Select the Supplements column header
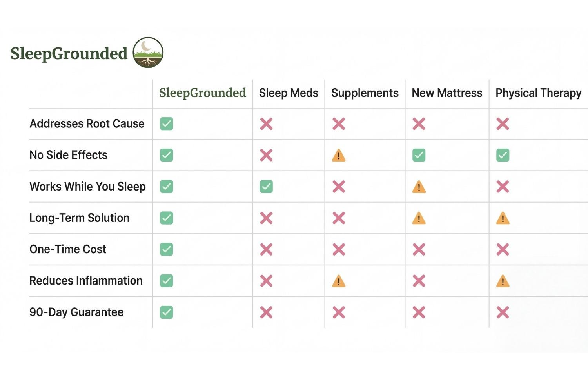Image resolution: width=588 pixels, height=392 pixels. [365, 93]
